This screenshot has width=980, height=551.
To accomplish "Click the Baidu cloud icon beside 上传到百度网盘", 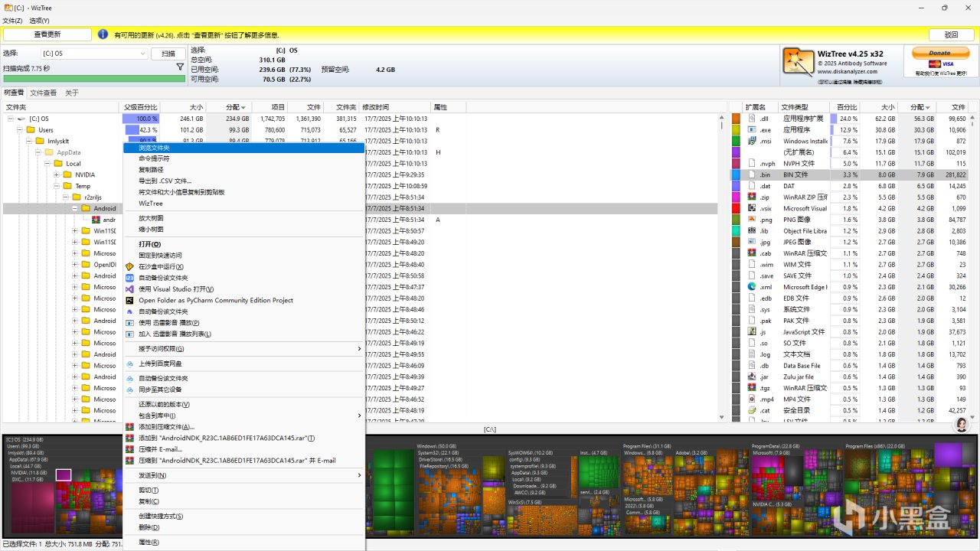I will pos(129,364).
